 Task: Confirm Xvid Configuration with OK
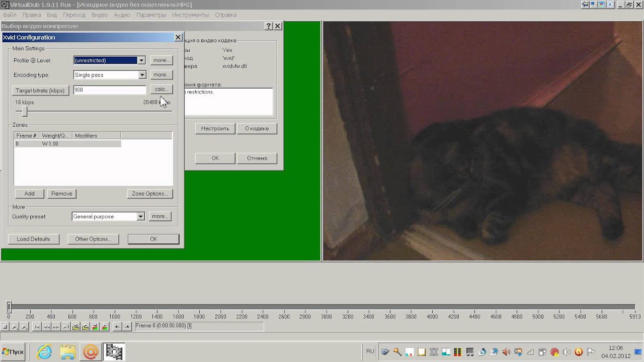(x=153, y=239)
